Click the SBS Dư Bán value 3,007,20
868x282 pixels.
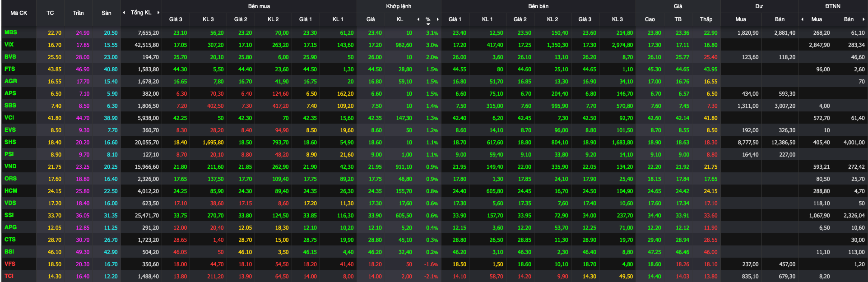pyautogui.click(x=785, y=106)
